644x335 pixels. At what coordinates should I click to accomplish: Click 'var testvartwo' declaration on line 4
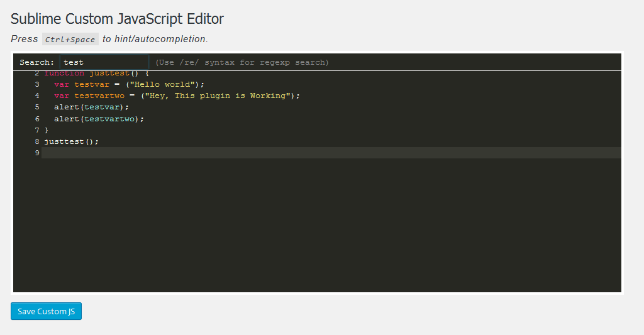89,96
